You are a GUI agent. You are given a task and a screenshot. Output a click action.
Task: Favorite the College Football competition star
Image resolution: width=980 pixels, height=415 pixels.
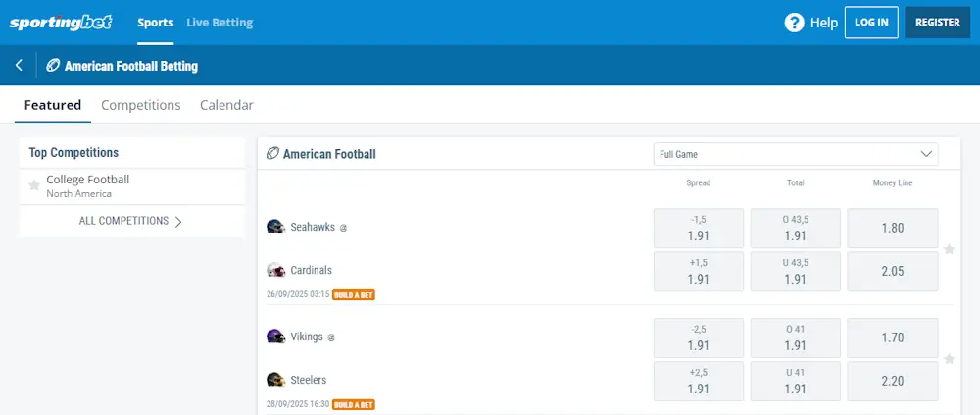point(34,184)
